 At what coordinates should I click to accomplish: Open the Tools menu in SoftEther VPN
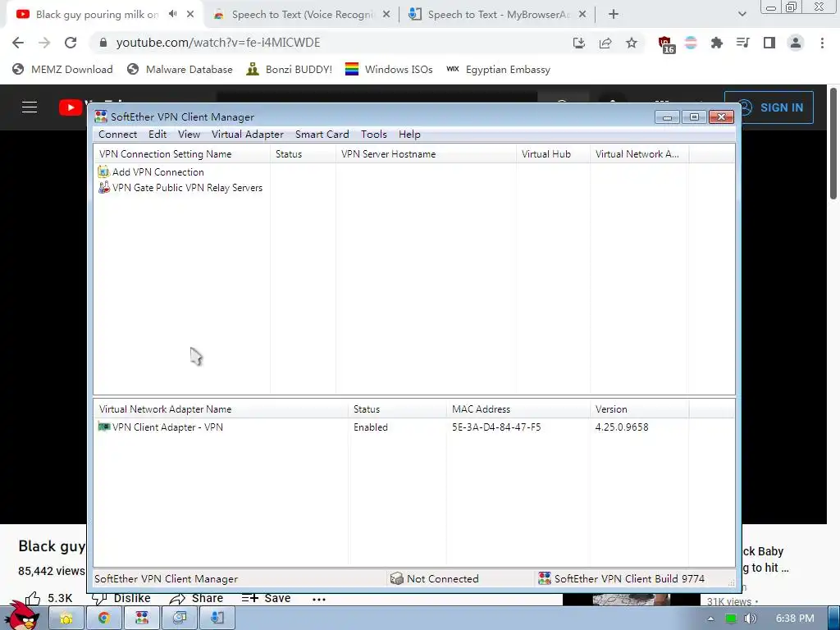coord(373,135)
